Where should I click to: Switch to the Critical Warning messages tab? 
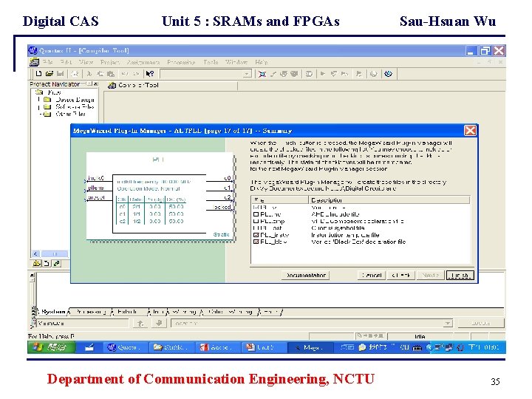230,312
